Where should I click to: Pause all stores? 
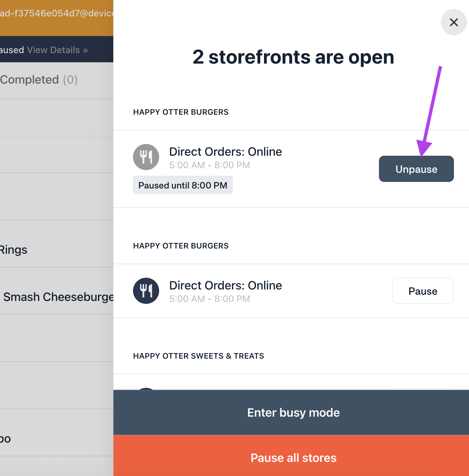point(293,458)
